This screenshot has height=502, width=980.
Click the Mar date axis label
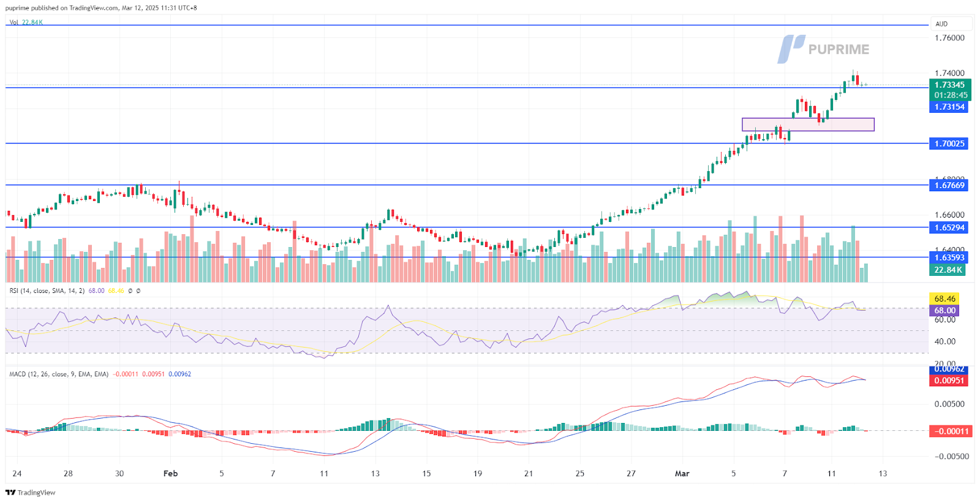tap(682, 473)
